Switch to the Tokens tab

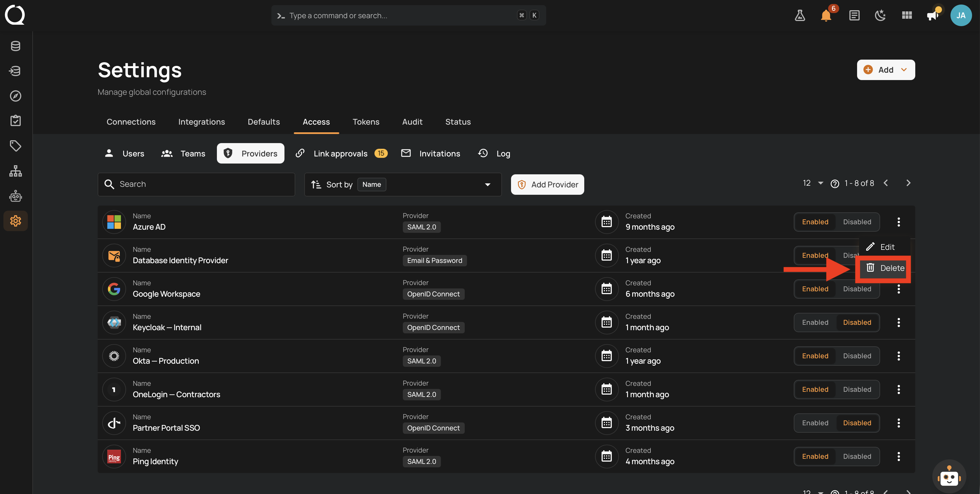[366, 122]
